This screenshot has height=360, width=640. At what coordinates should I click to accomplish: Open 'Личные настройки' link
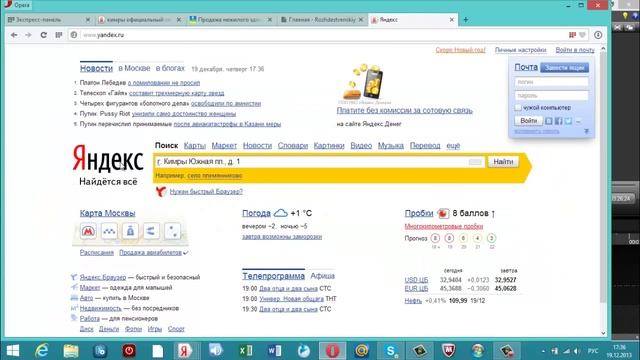tap(520, 50)
